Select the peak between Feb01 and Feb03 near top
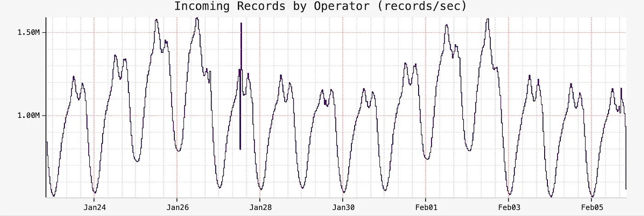Image resolution: width=644 pixels, height=216 pixels. [x=487, y=19]
